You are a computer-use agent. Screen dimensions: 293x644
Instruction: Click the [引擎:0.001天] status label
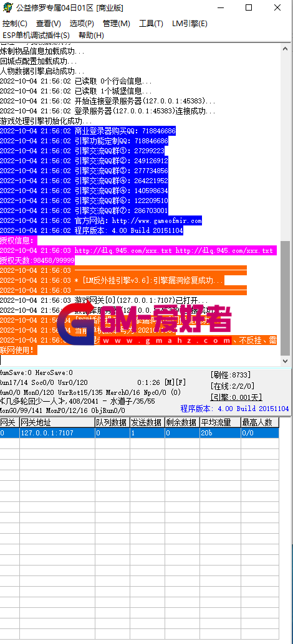click(236, 397)
